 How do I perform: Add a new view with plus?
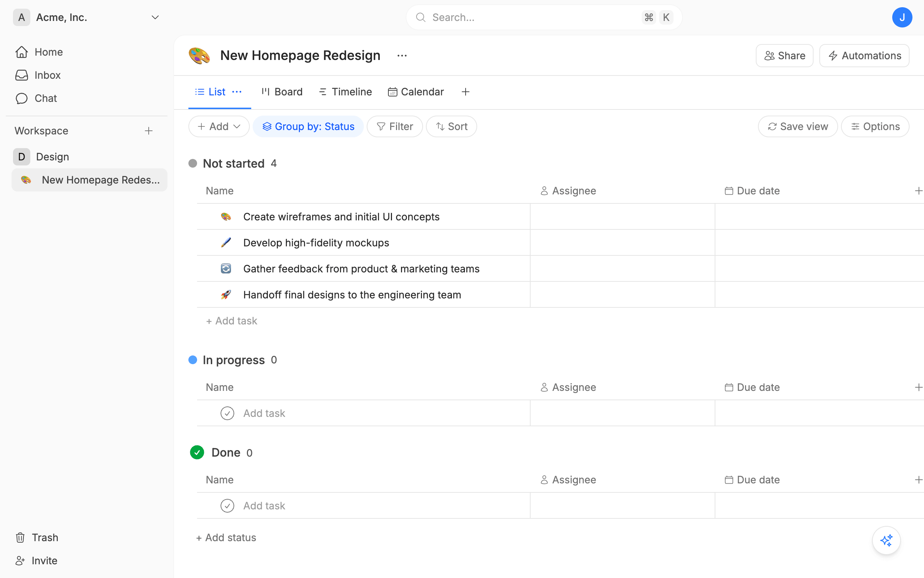465,92
